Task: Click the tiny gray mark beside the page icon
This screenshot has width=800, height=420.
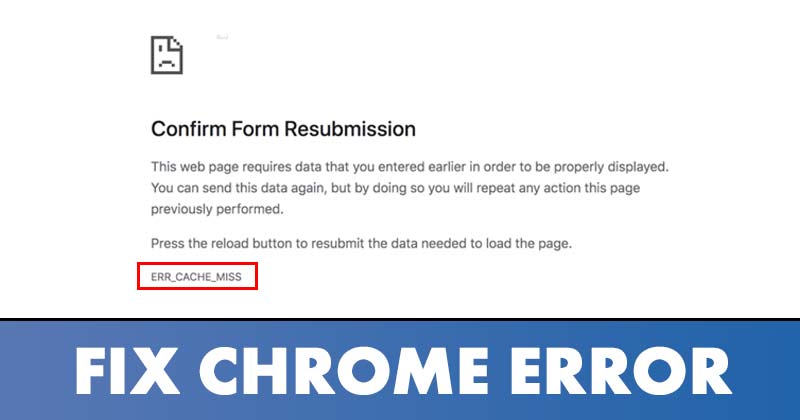Action: tap(222, 37)
